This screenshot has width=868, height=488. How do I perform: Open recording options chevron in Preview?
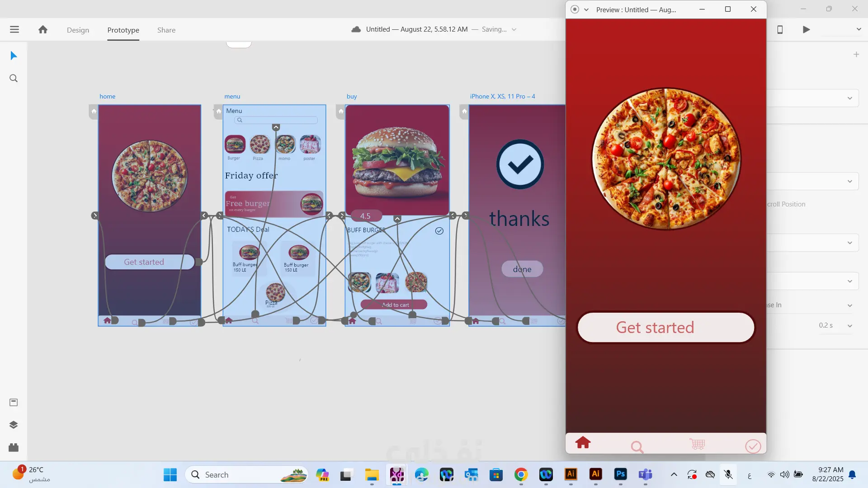[x=586, y=9]
